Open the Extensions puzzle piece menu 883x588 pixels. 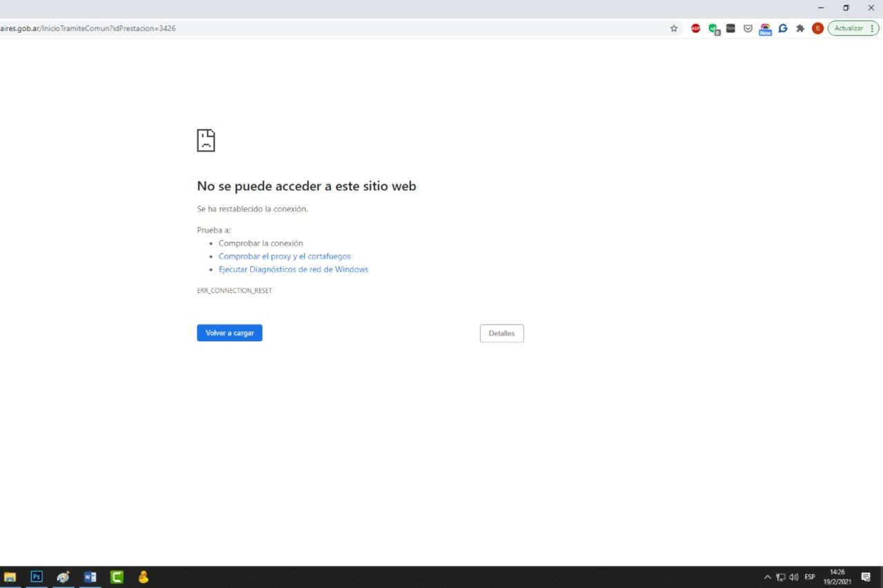(800, 28)
